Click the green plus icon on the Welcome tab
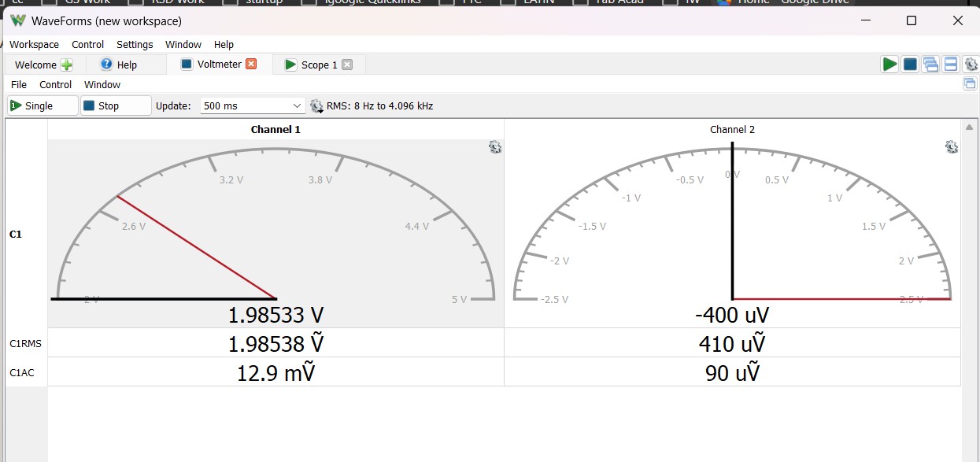 [x=67, y=65]
